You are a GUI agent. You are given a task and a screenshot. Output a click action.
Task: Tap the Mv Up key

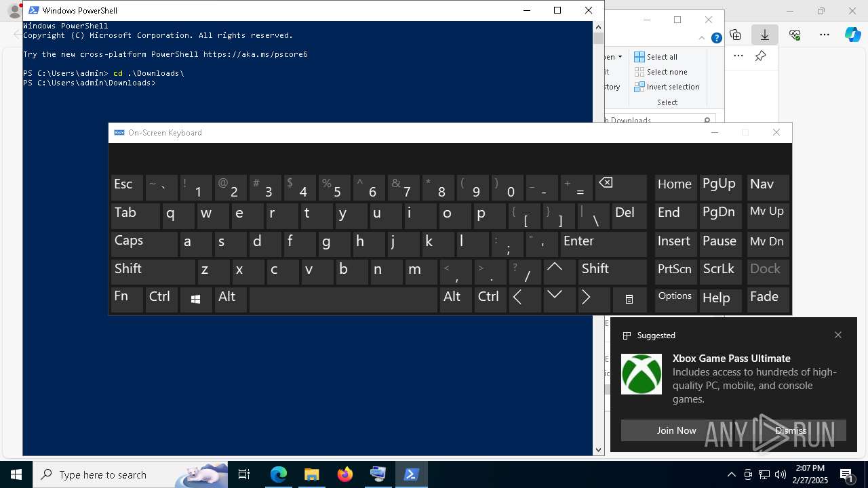click(768, 216)
